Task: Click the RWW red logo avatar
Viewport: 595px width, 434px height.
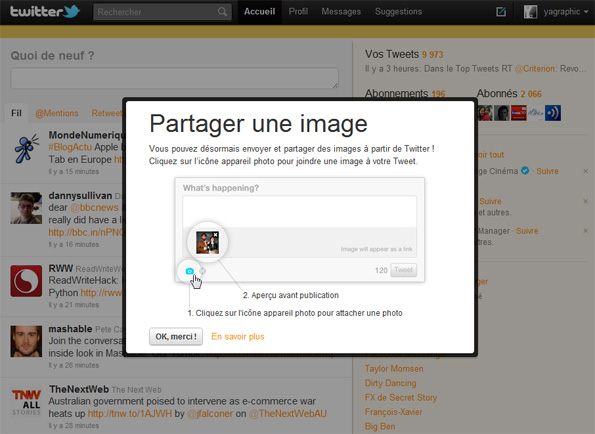Action: [x=26, y=281]
